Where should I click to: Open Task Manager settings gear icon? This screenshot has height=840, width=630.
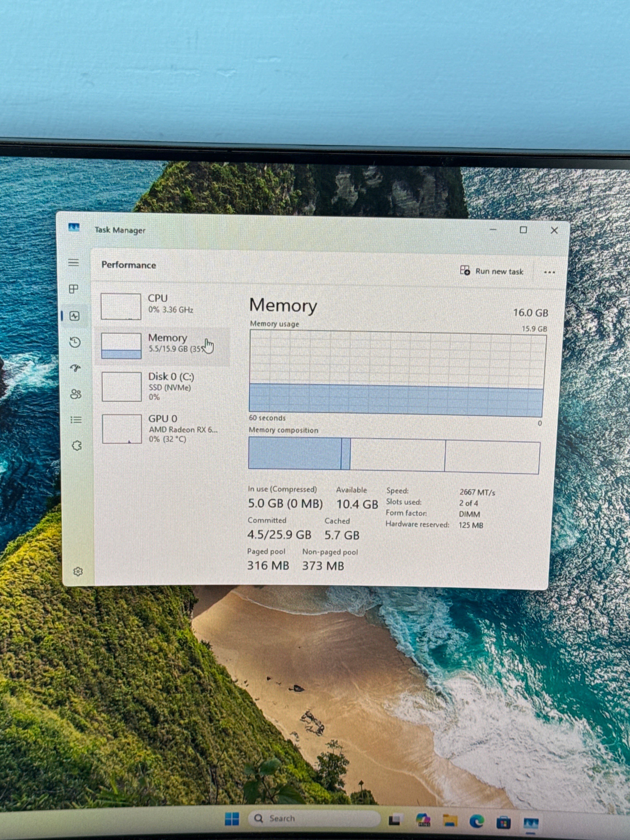[x=78, y=571]
